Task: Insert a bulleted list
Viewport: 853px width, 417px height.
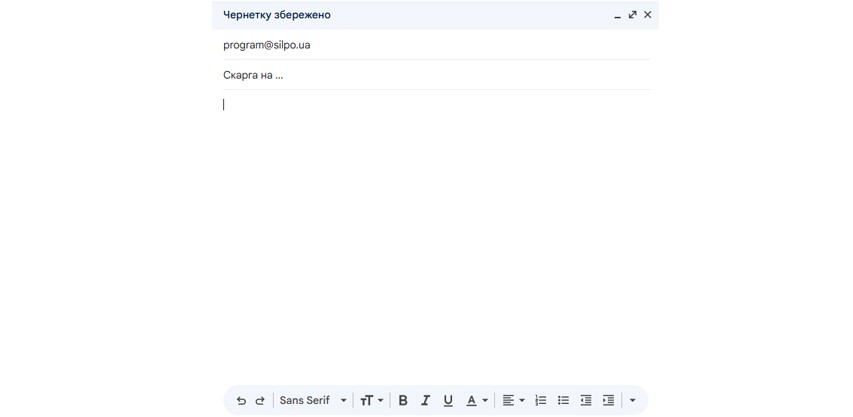Action: 563,401
